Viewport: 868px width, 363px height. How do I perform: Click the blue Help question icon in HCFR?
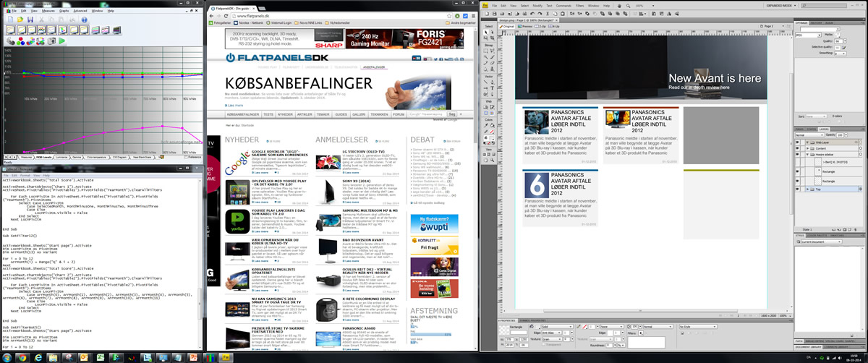pyautogui.click(x=85, y=20)
